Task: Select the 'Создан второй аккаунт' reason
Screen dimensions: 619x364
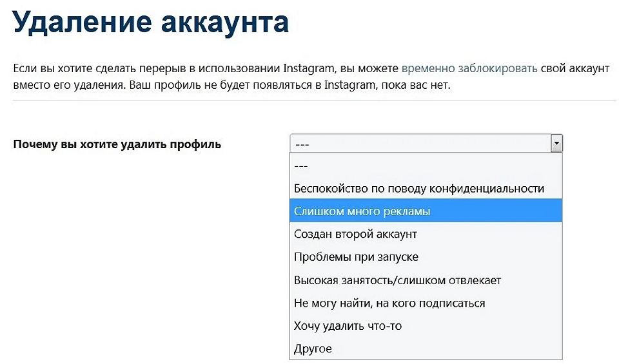Action: point(426,234)
